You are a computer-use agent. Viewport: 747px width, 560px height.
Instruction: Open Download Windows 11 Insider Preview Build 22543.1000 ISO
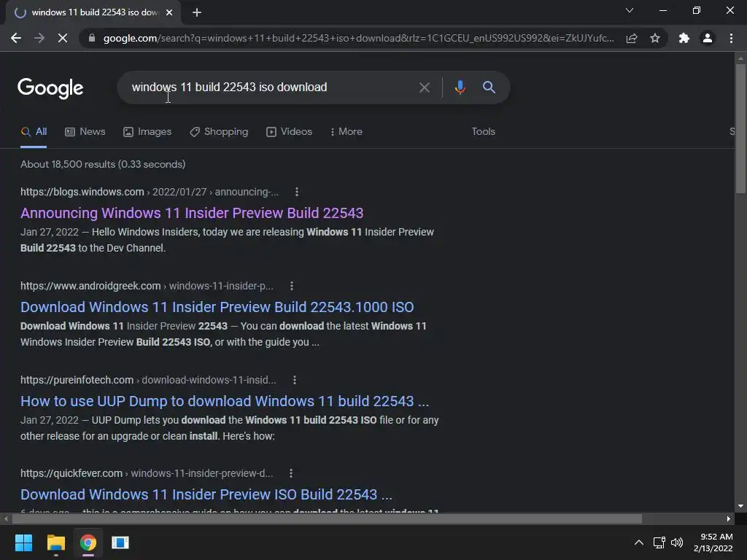[x=217, y=307]
